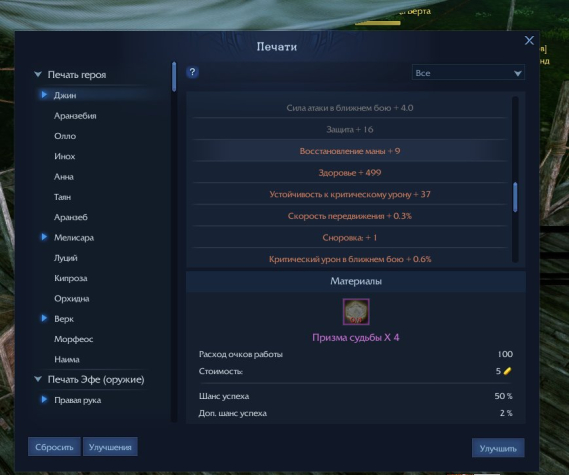Open the Все filter dropdown
Screen dimensions: 569x475
tap(468, 73)
